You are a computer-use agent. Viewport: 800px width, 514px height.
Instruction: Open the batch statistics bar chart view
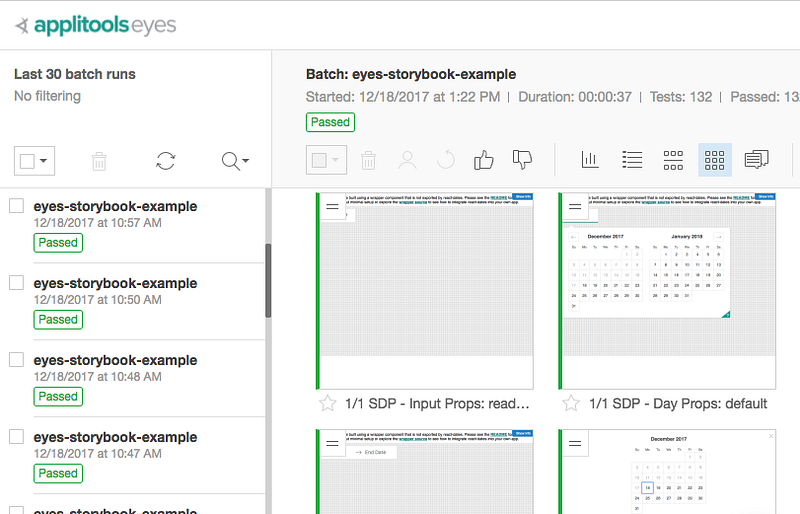(590, 159)
